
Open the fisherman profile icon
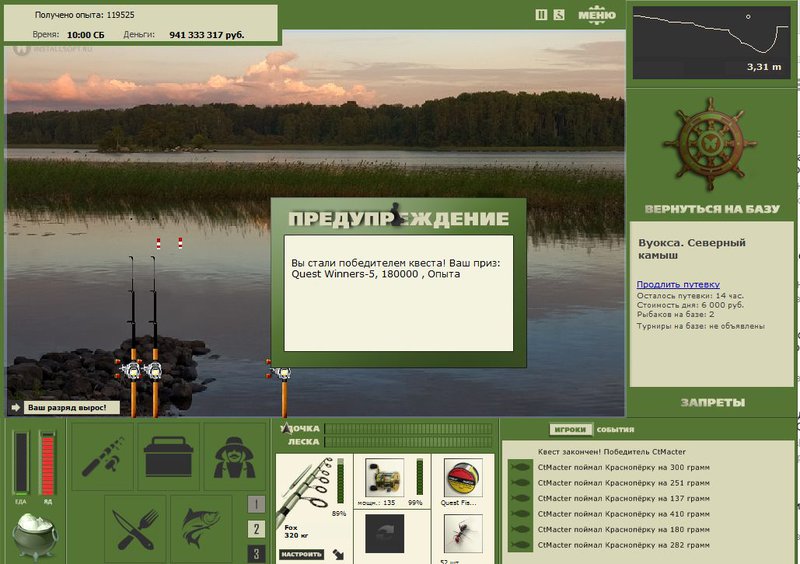point(234,456)
